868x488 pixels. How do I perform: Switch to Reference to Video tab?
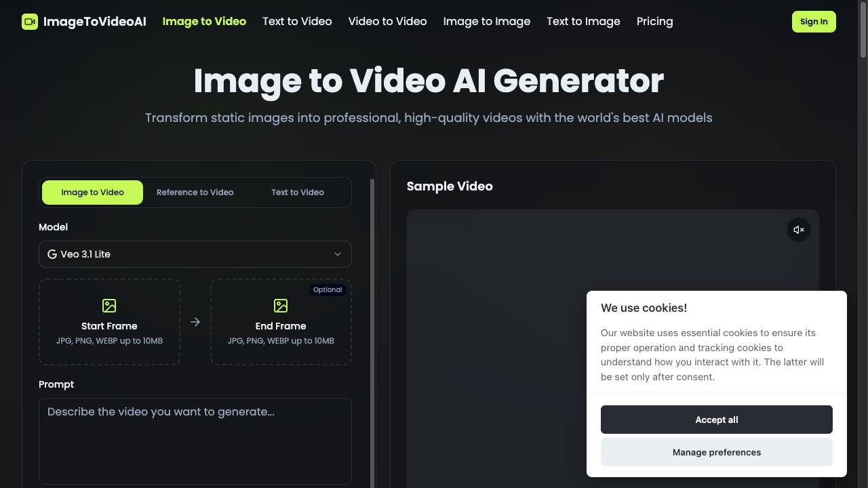(195, 192)
